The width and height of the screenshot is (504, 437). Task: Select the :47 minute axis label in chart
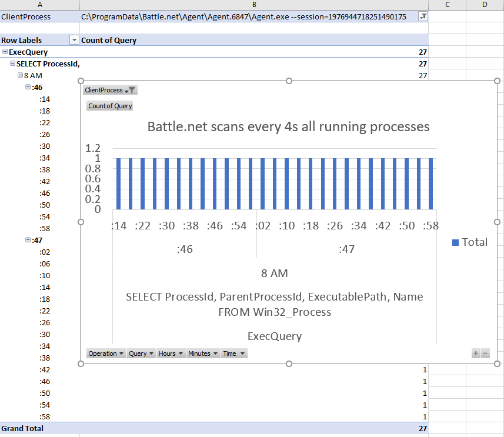click(x=347, y=249)
